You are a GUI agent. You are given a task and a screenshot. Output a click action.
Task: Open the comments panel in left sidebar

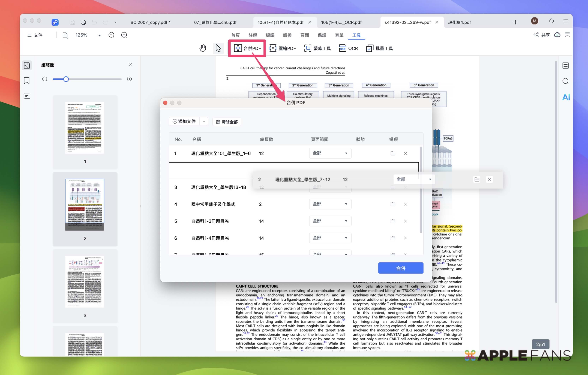(27, 96)
